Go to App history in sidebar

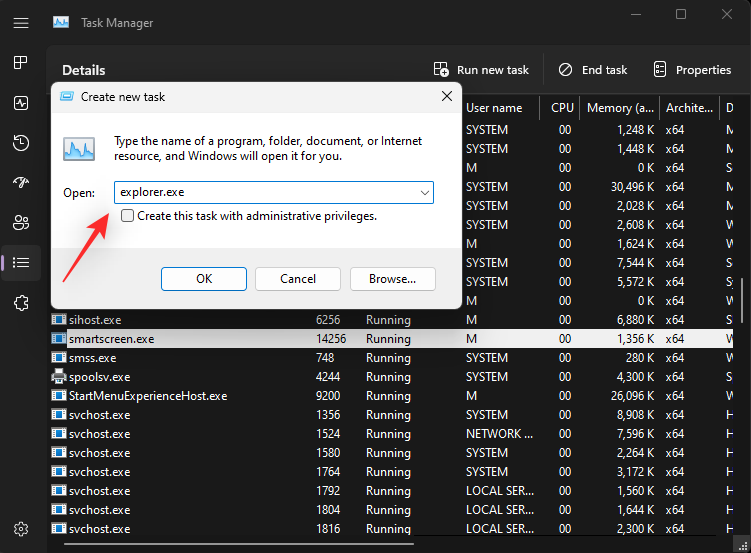[x=21, y=143]
